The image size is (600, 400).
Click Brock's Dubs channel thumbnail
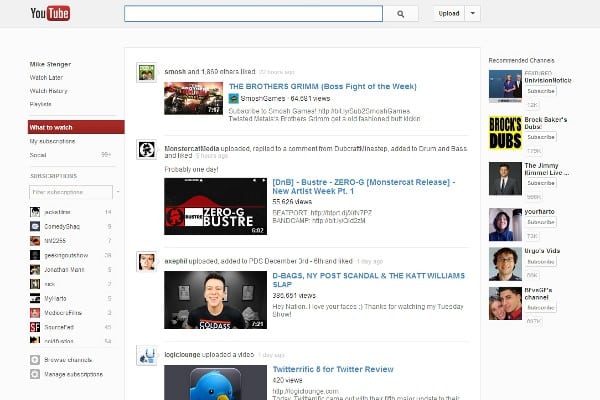pyautogui.click(x=505, y=132)
